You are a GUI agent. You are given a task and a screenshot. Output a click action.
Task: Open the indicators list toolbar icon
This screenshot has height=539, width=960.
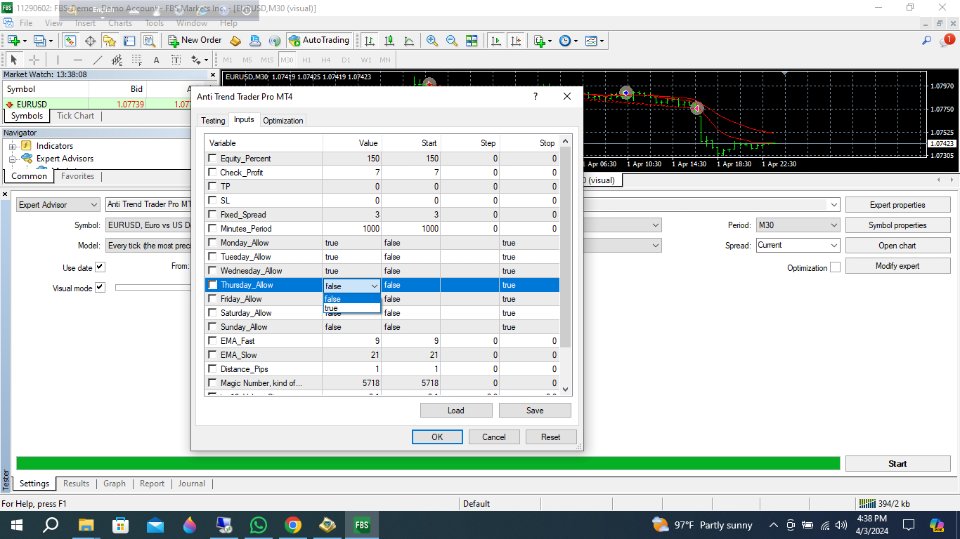pos(541,40)
